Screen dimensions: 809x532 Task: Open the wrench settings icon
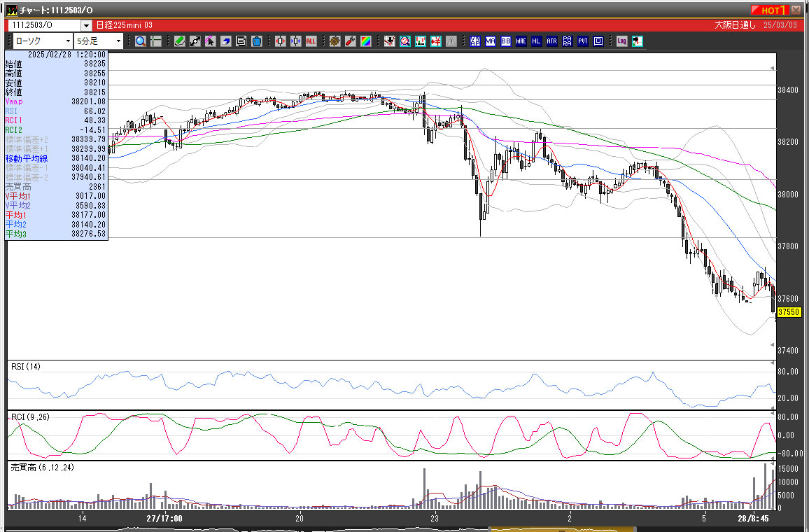(351, 41)
